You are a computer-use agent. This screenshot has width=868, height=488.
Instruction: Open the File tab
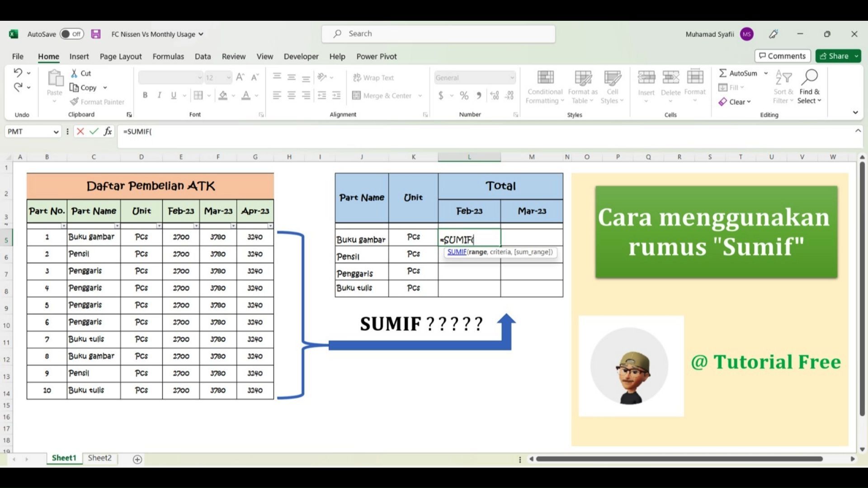[x=18, y=56]
